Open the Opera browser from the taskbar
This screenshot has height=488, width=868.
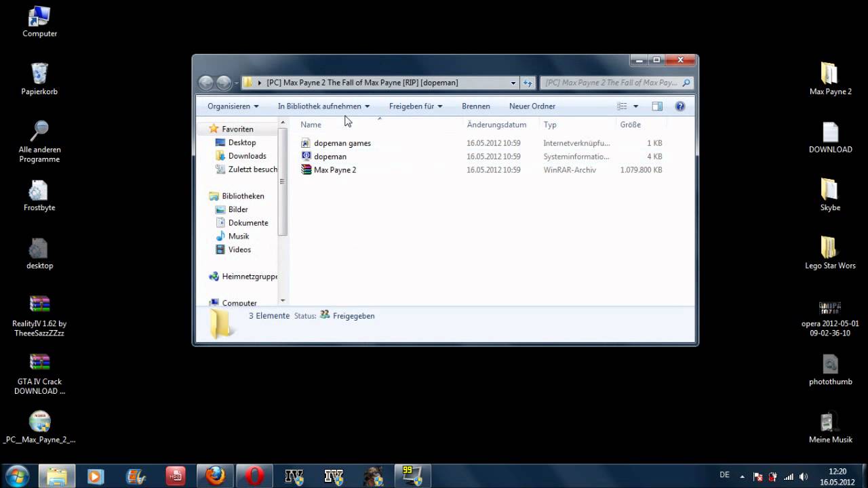click(255, 476)
